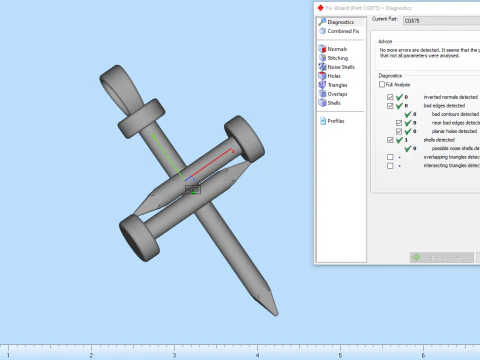Click the green arrow button at dialog bottom

click(442, 257)
